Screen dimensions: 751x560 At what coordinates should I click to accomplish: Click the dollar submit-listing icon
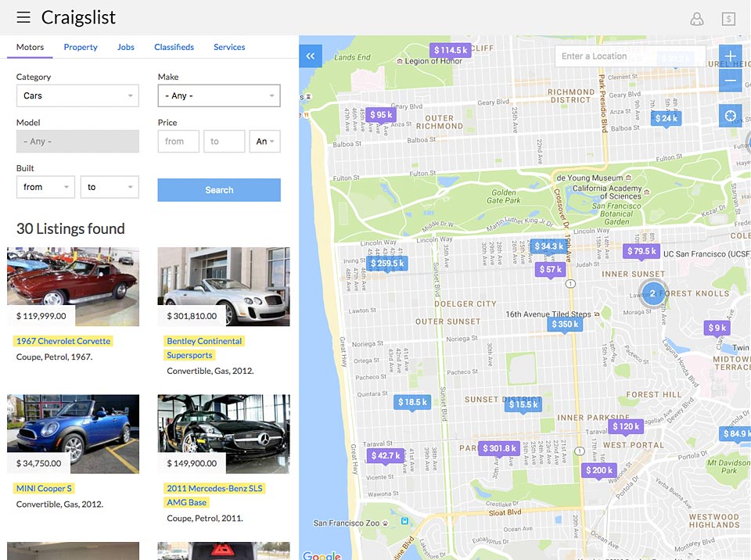[728, 19]
